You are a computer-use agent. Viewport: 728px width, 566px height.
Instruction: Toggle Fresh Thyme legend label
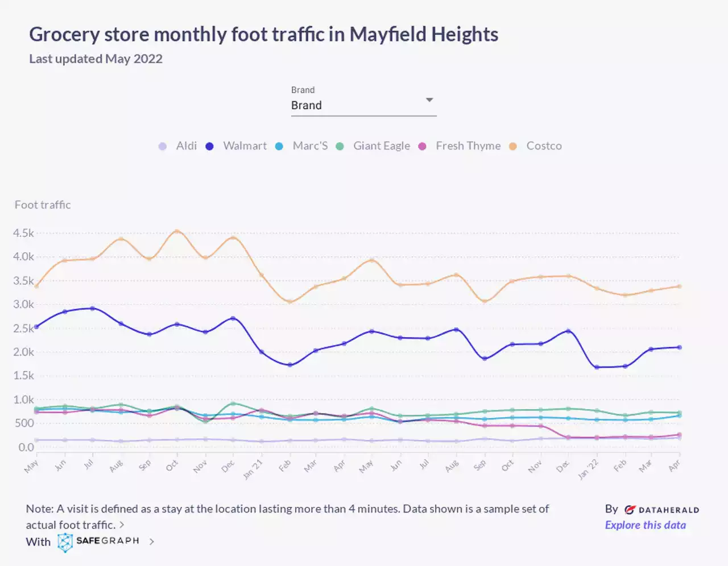468,146
